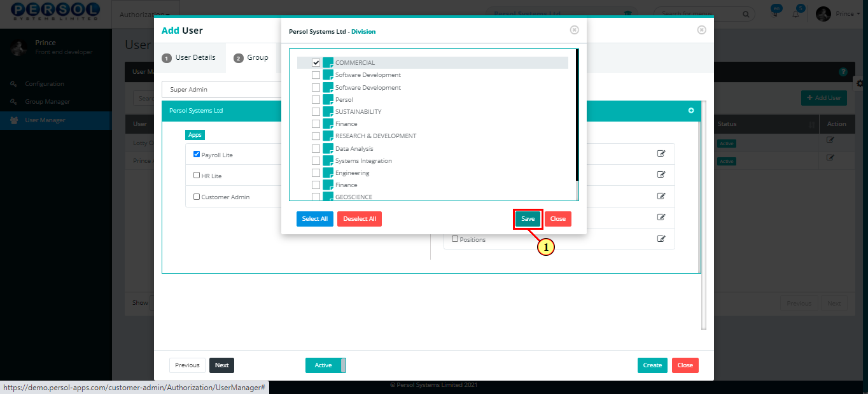The width and height of the screenshot is (868, 394).
Task: Close the Add User modal with the X icon
Action: [701, 30]
